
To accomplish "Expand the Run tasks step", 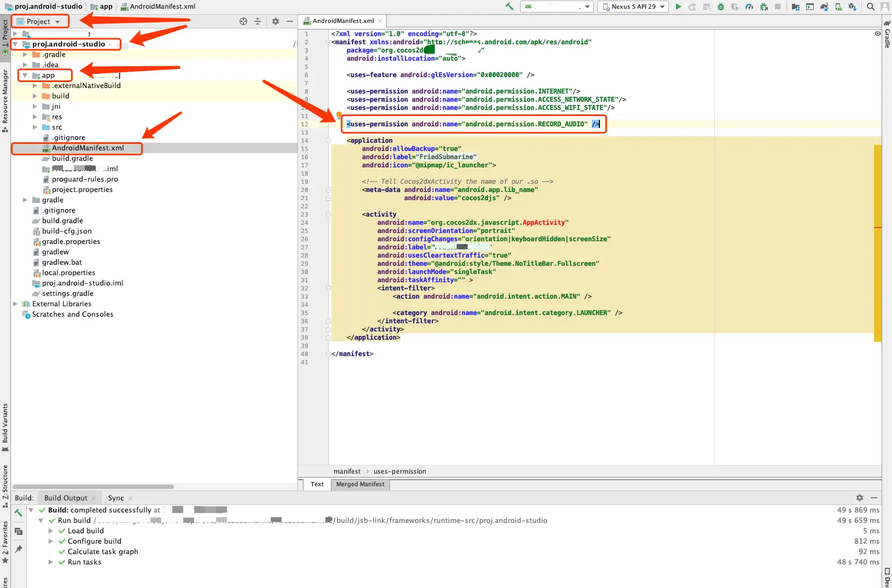I will [51, 562].
